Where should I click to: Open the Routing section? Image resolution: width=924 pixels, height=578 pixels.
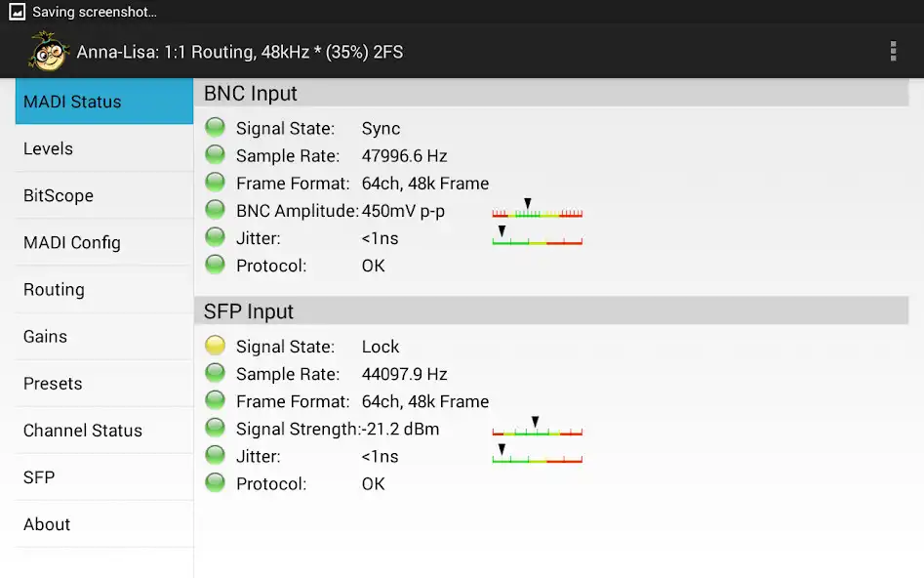[x=104, y=289]
